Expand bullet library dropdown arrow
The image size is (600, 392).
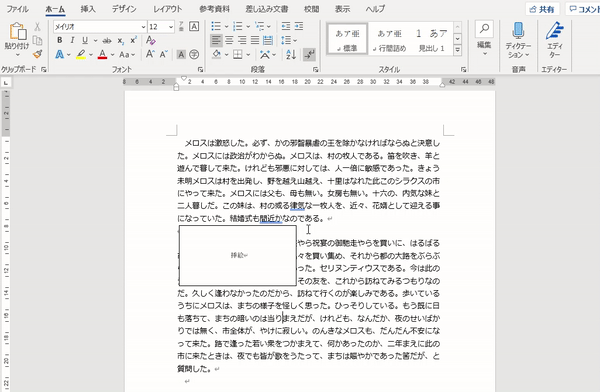(226, 26)
